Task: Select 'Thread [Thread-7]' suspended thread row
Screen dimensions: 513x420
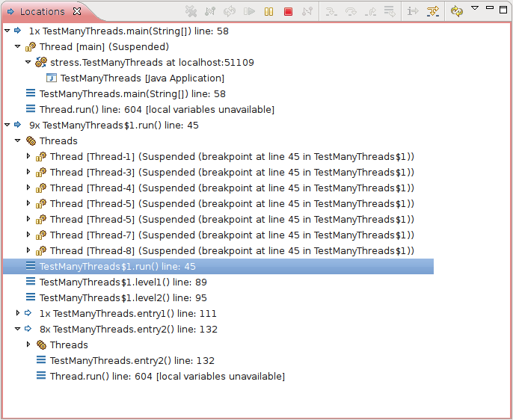Action: tap(232, 235)
